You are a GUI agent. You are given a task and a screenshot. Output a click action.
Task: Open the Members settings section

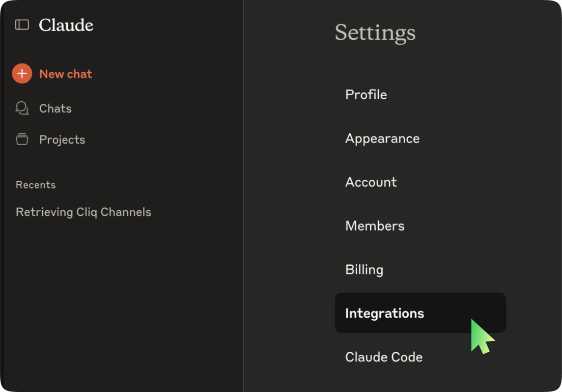point(375,226)
